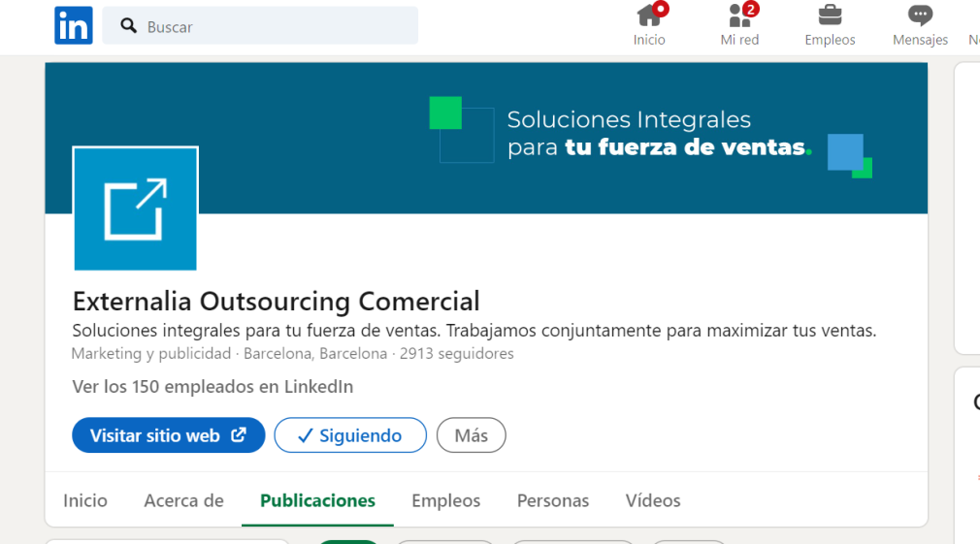
Task: Toggle the Siguiendo follow button
Action: [350, 435]
